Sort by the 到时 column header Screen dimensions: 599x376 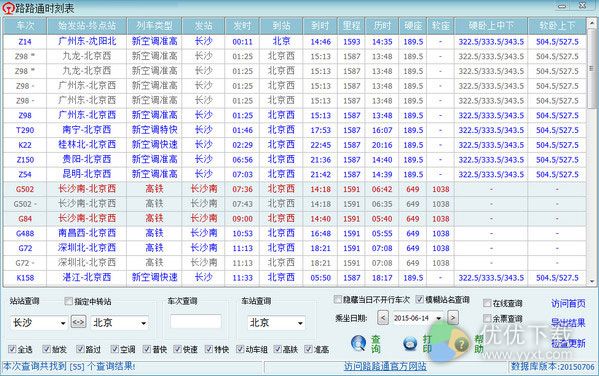(x=320, y=26)
